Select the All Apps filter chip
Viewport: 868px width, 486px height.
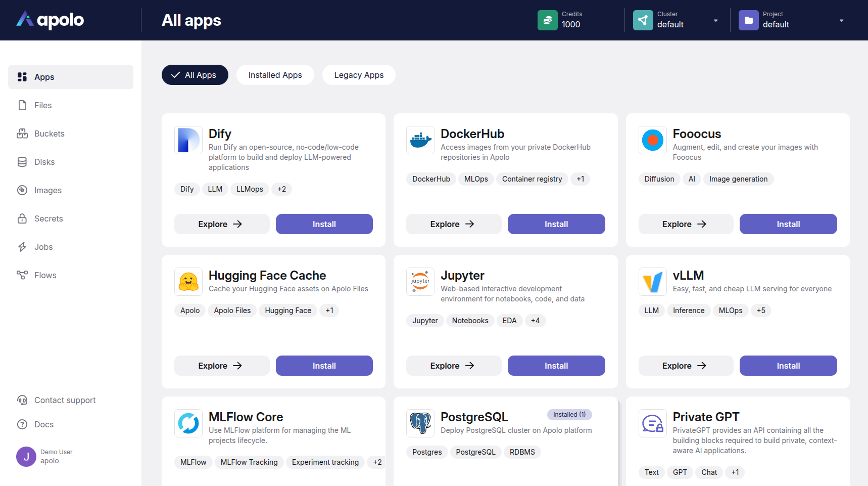tap(195, 75)
